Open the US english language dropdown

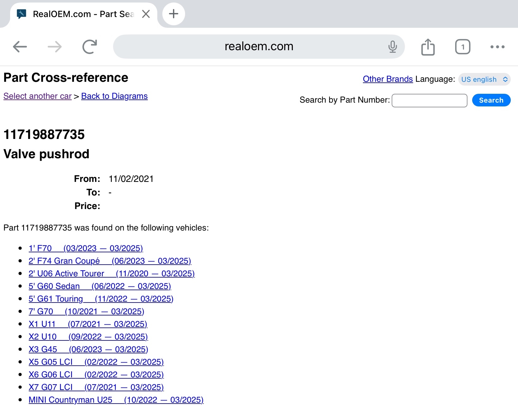(x=484, y=79)
